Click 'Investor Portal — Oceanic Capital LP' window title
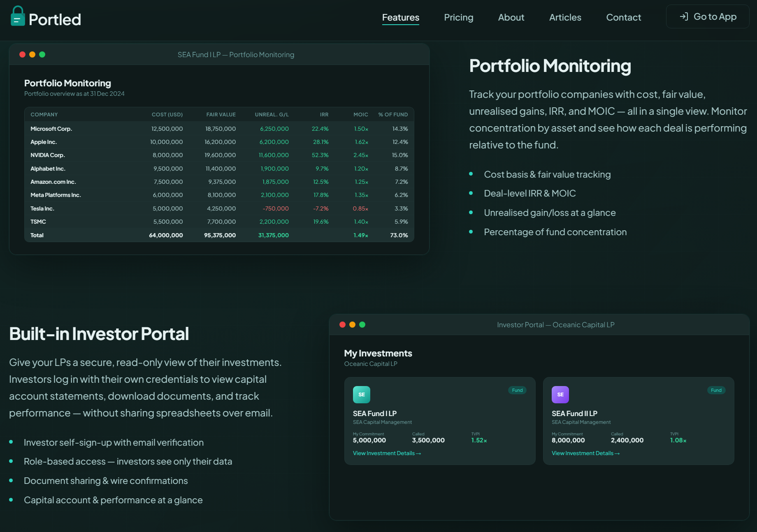757x532 pixels. point(556,325)
